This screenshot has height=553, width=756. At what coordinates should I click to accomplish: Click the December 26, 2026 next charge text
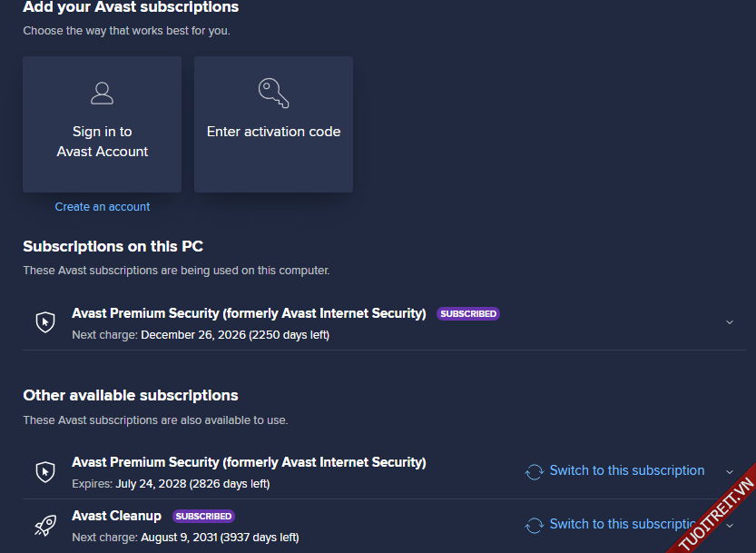(234, 335)
